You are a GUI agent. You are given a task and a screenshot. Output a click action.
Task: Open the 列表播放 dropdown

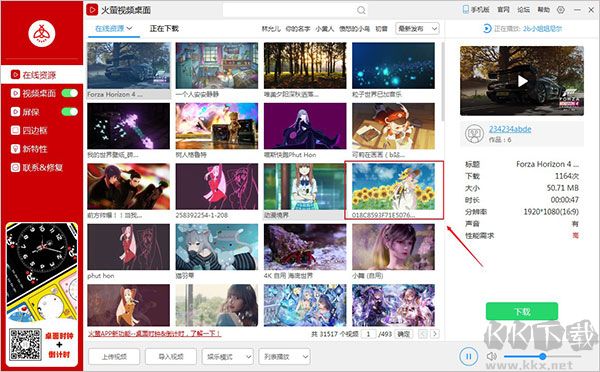(284, 357)
